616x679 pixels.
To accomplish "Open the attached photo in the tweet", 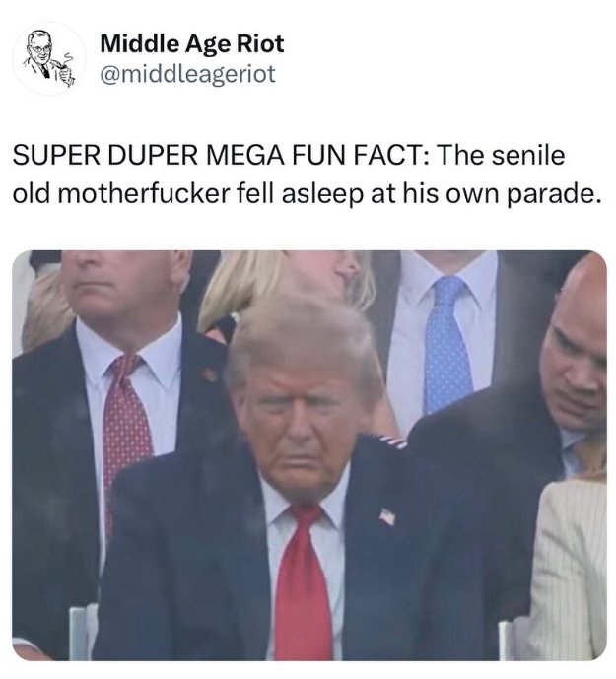I will tap(309, 455).
